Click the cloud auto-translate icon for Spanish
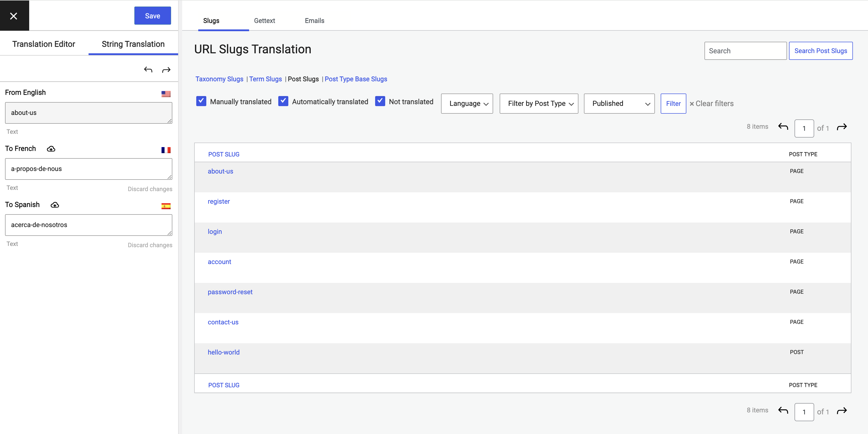The height and width of the screenshot is (434, 868). tap(55, 205)
